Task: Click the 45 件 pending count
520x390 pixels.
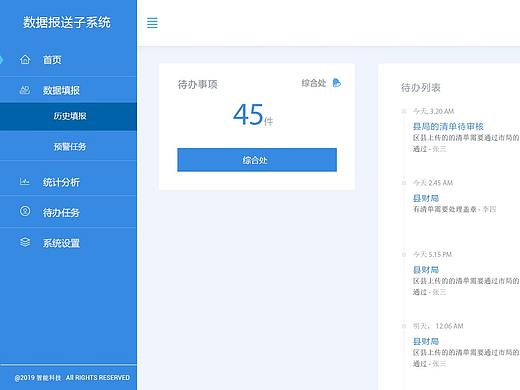Action: [253, 115]
